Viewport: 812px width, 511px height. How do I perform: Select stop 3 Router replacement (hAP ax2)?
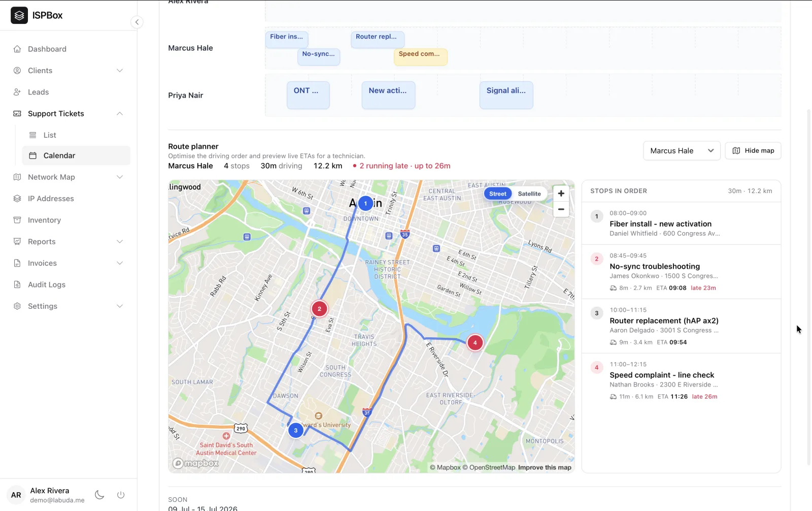681,326
